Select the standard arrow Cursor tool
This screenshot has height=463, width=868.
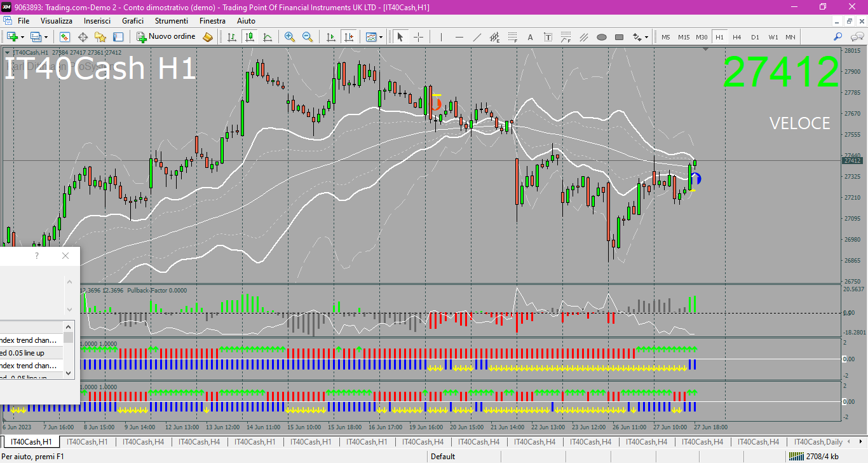tap(400, 37)
